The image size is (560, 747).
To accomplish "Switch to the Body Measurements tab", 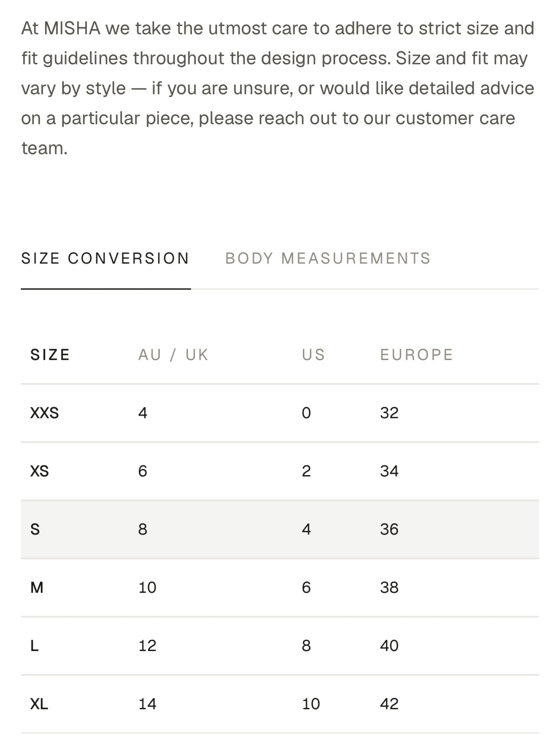I will pyautogui.click(x=328, y=258).
